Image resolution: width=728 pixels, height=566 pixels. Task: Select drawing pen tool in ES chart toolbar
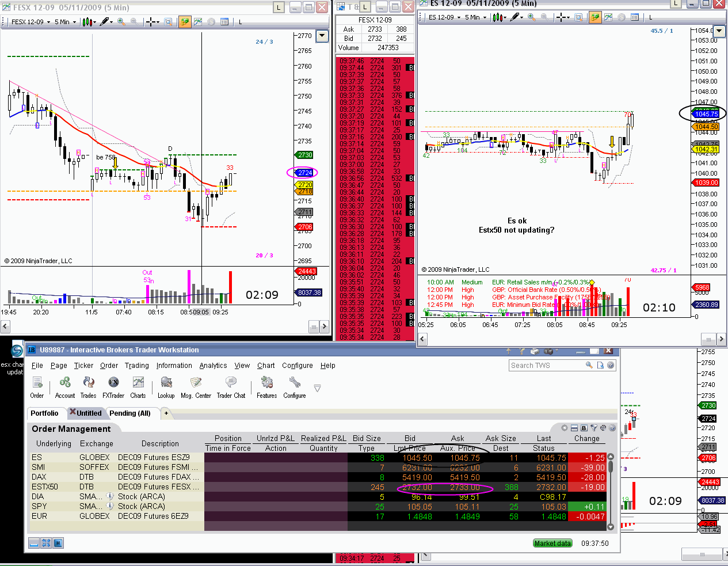[x=516, y=17]
